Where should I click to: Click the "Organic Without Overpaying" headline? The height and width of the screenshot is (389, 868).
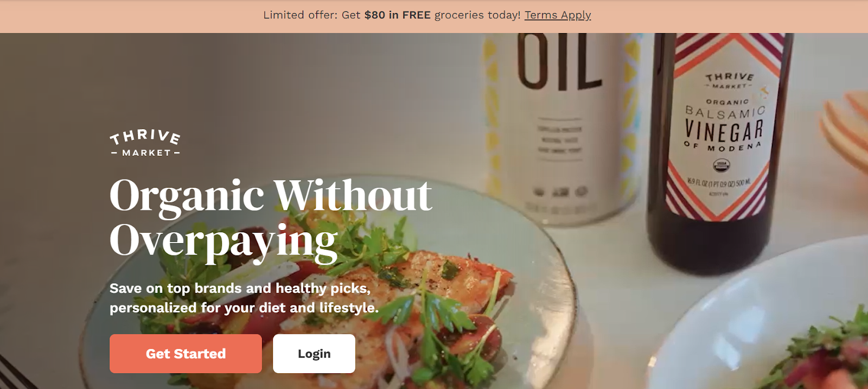[271, 218]
